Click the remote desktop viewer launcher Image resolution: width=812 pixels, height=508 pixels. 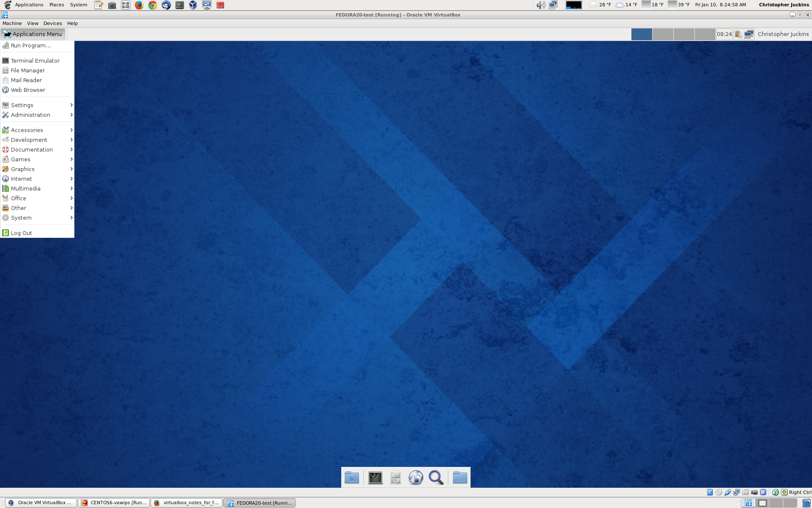pos(207,5)
